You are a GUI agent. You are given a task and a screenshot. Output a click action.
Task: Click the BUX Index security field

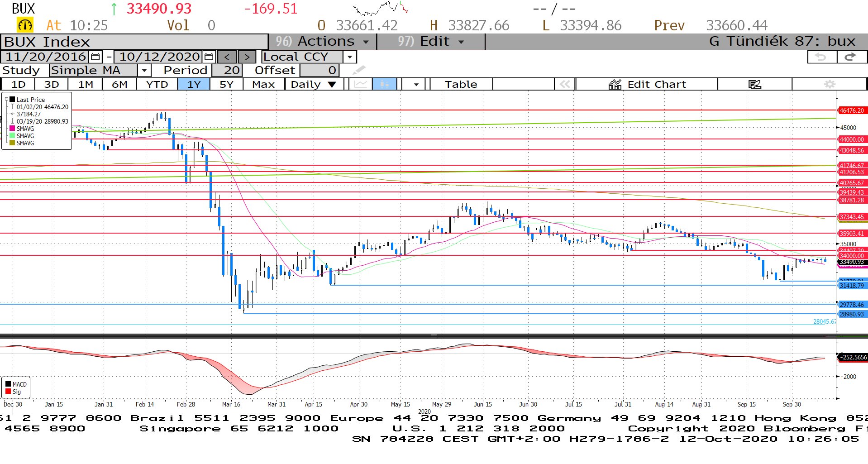134,42
